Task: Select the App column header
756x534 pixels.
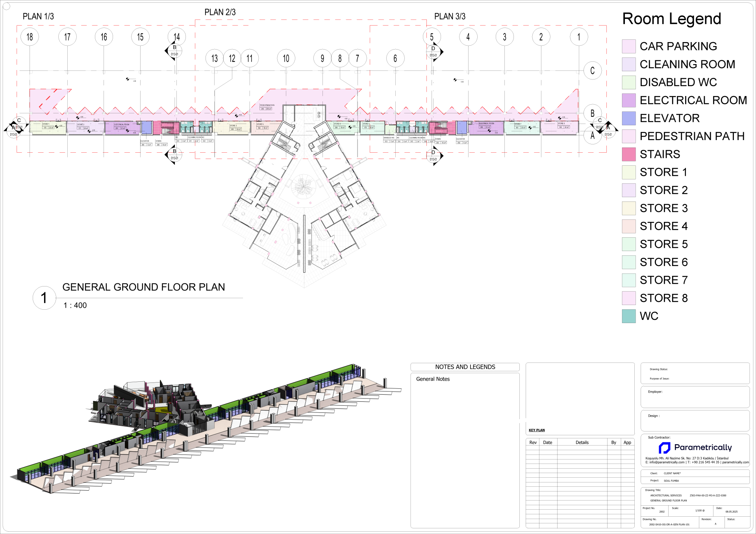Action: [627, 442]
